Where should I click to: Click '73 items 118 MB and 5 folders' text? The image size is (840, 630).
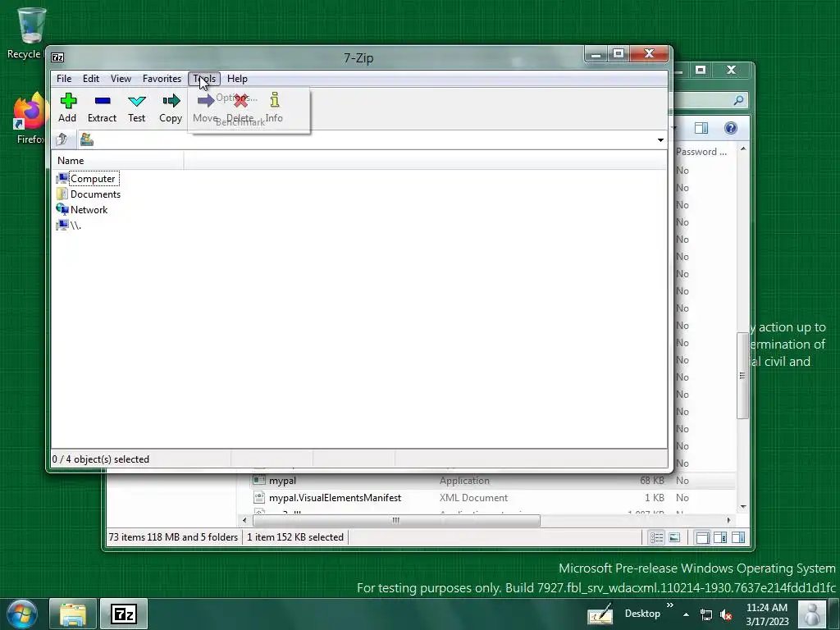[173, 537]
